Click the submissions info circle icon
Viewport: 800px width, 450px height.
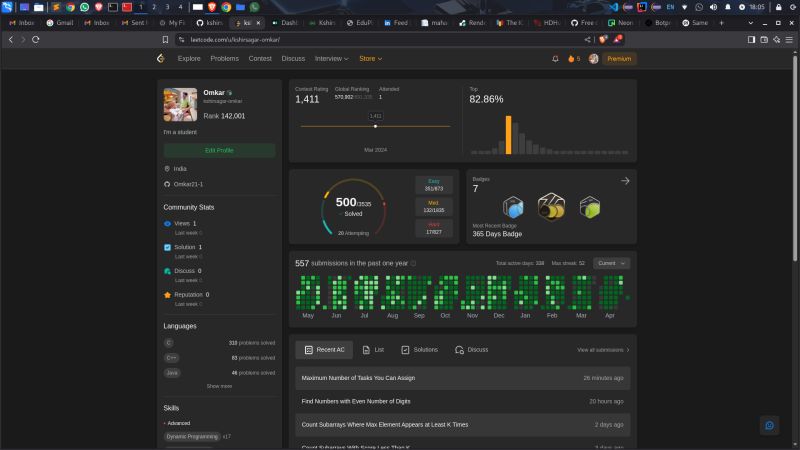(413, 263)
